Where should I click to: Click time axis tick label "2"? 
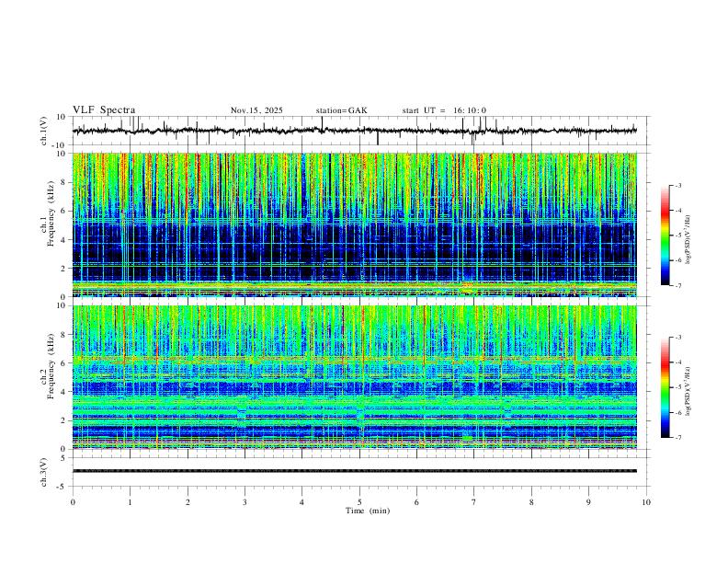[188, 502]
